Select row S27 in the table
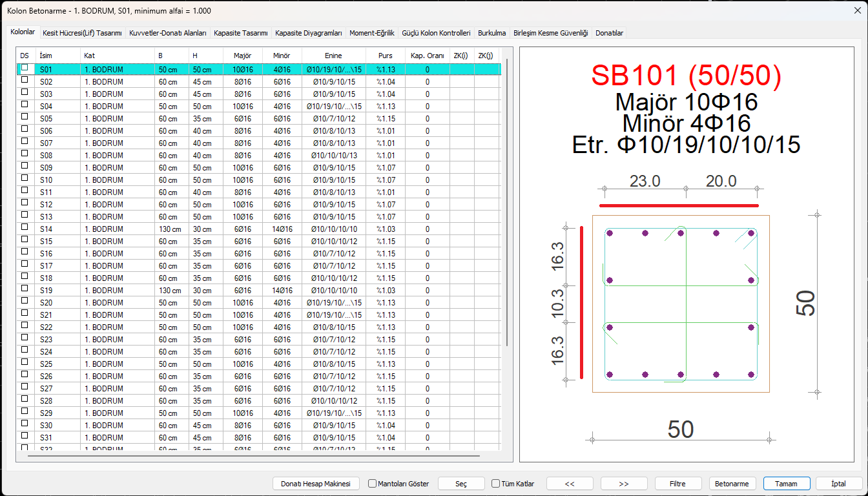868x496 pixels. click(258, 388)
